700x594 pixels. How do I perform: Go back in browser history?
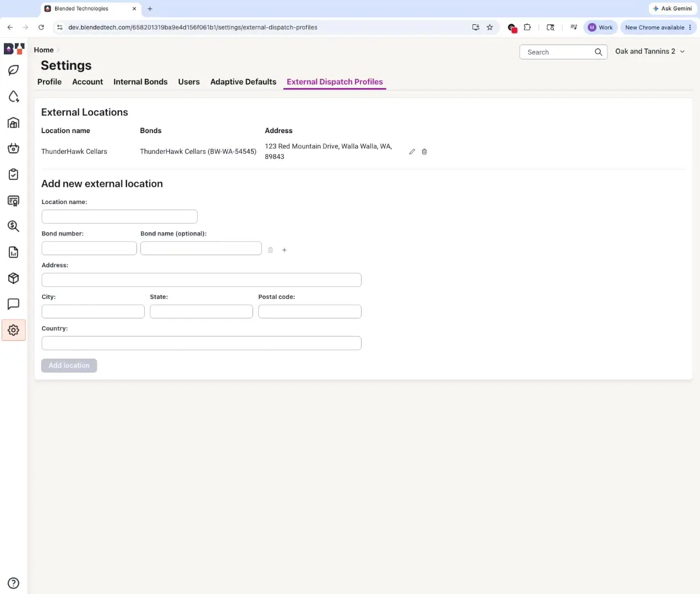[x=10, y=27]
